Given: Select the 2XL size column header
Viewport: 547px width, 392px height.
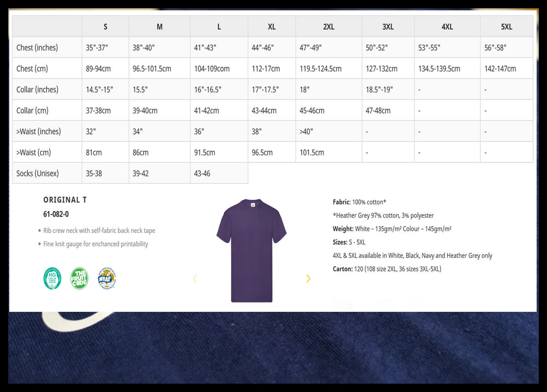Looking at the screenshot, I should (329, 26).
